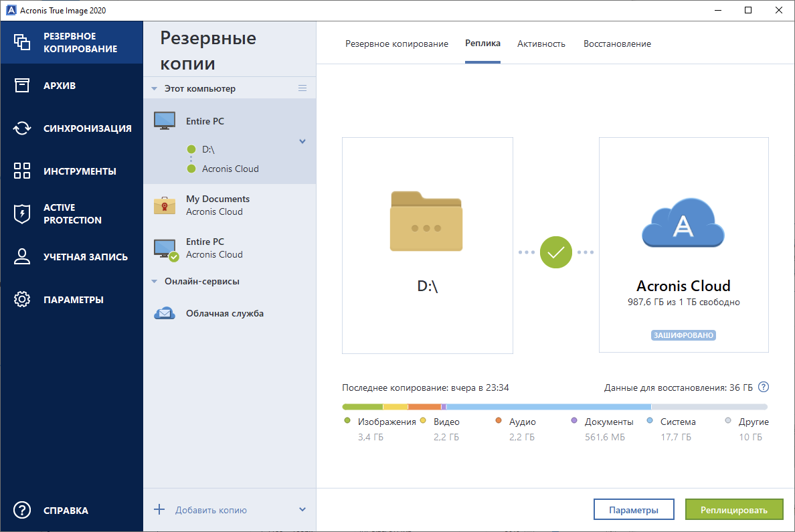This screenshot has height=532, width=795.
Task: Click the green checkmark status circle
Action: 555,252
